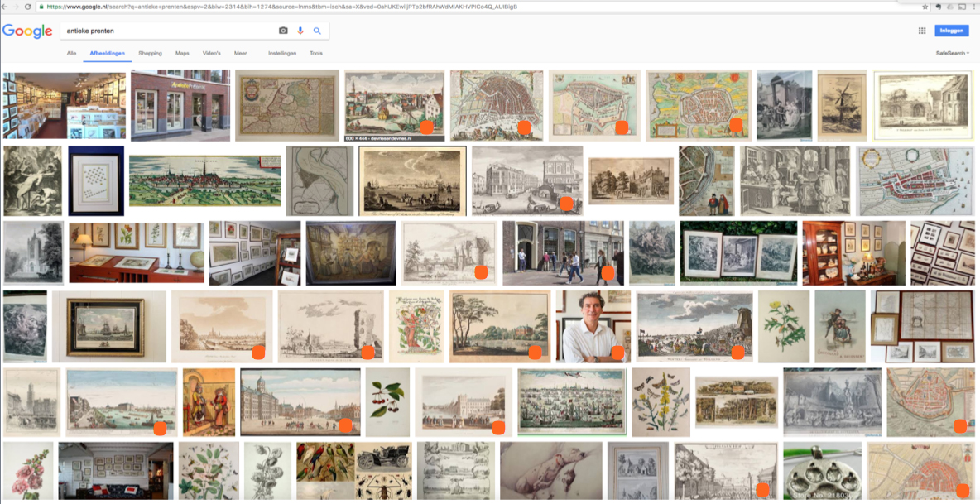Click the Cast extension icon
This screenshot has height=504, width=980.
(x=963, y=7)
